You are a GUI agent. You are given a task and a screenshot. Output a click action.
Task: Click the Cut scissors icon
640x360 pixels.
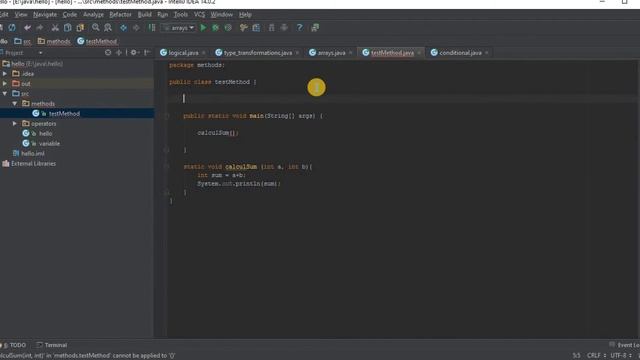(x=55, y=28)
